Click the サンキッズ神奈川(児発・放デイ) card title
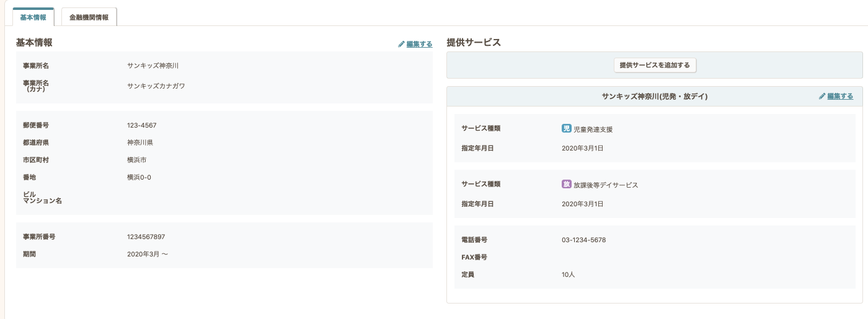The image size is (868, 319). (x=654, y=97)
